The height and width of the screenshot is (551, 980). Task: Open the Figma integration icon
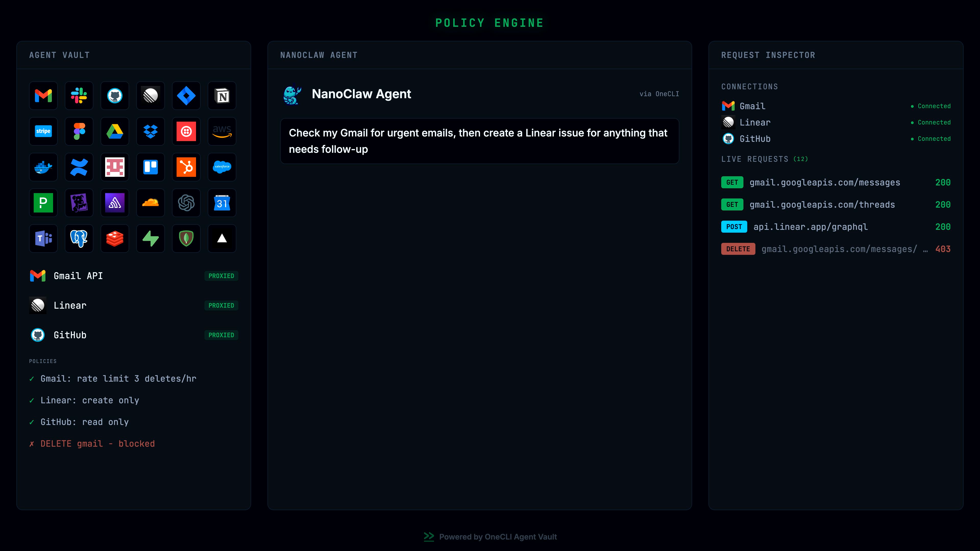(x=79, y=131)
